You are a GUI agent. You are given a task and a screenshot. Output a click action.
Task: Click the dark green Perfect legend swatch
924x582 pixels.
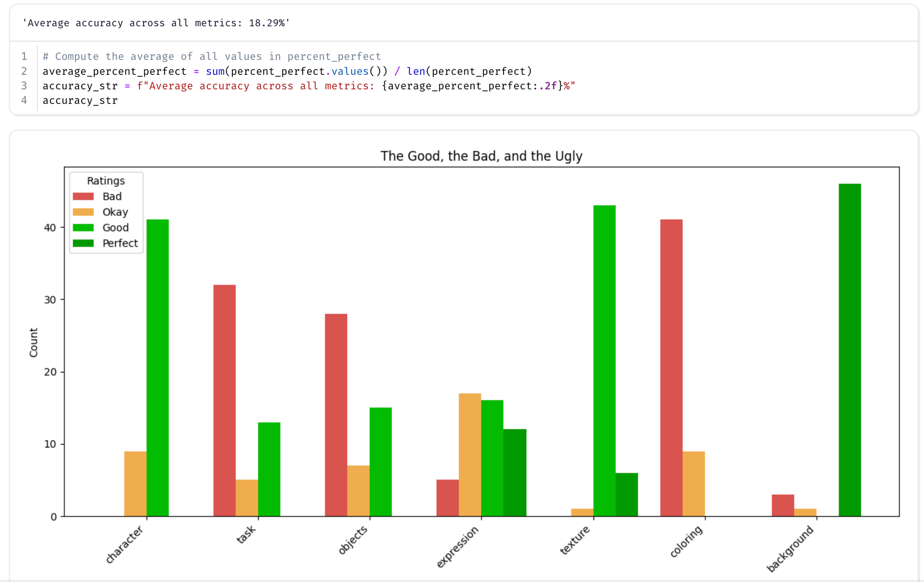pos(83,243)
